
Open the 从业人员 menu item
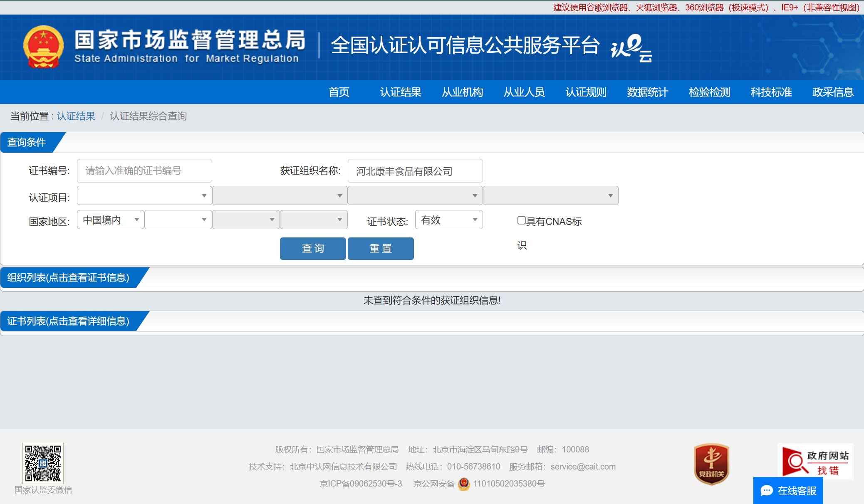point(524,92)
